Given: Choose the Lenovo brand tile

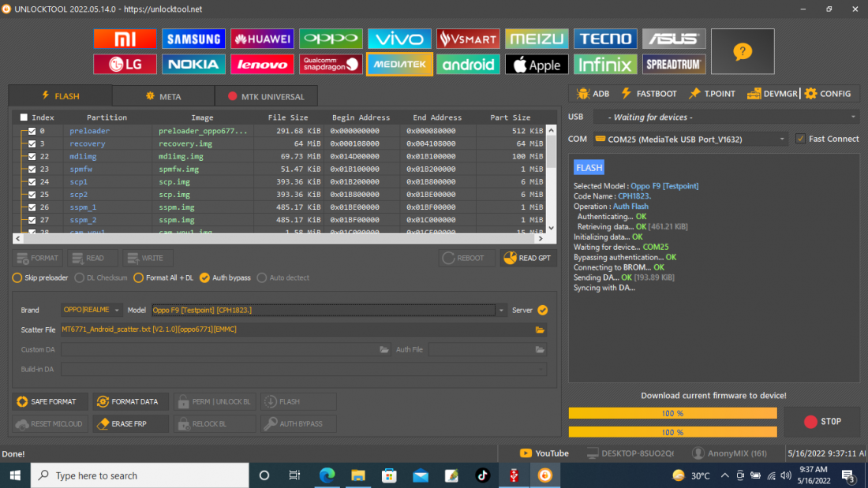Looking at the screenshot, I should pyautogui.click(x=262, y=64).
